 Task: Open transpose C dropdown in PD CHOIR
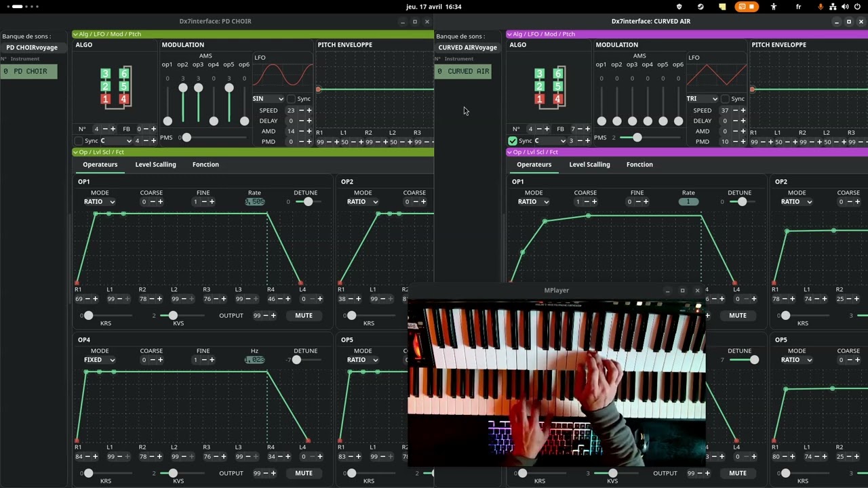(116, 141)
